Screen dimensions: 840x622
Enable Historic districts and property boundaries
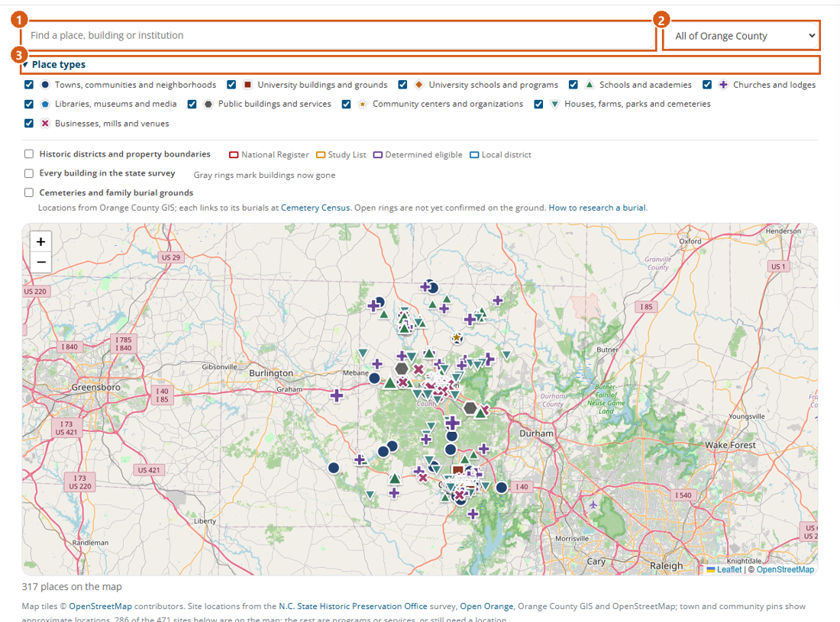tap(29, 154)
